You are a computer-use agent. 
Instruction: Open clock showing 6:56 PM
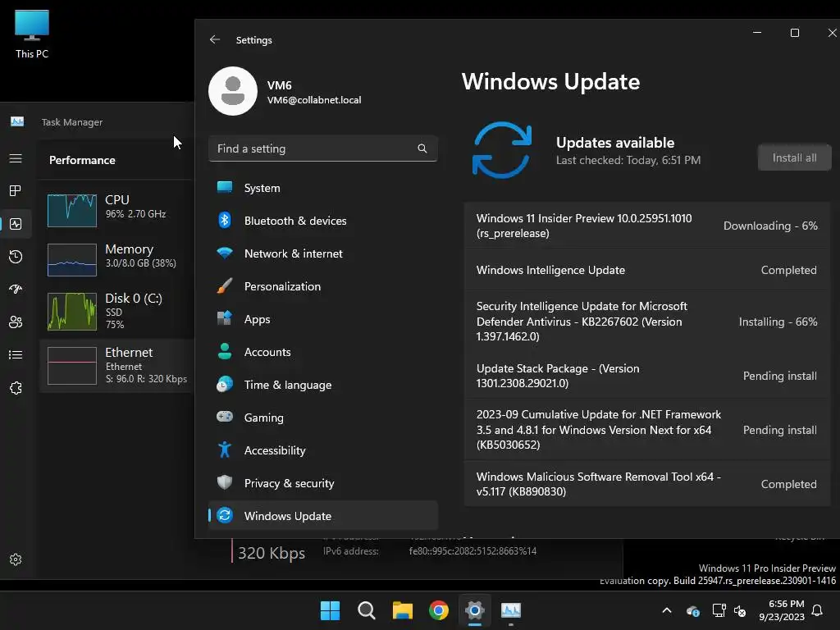(782, 610)
